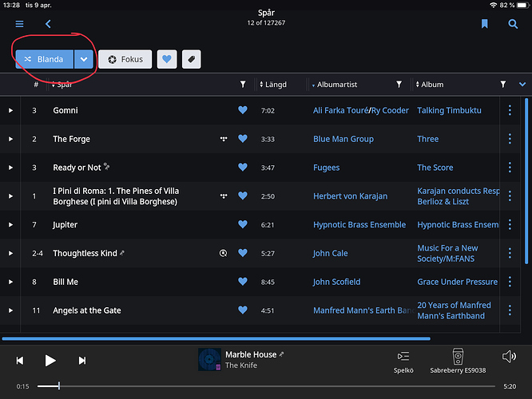Toggle the heart on Angels at the Gate
Screen dimensions: 532x399
pos(243,310)
